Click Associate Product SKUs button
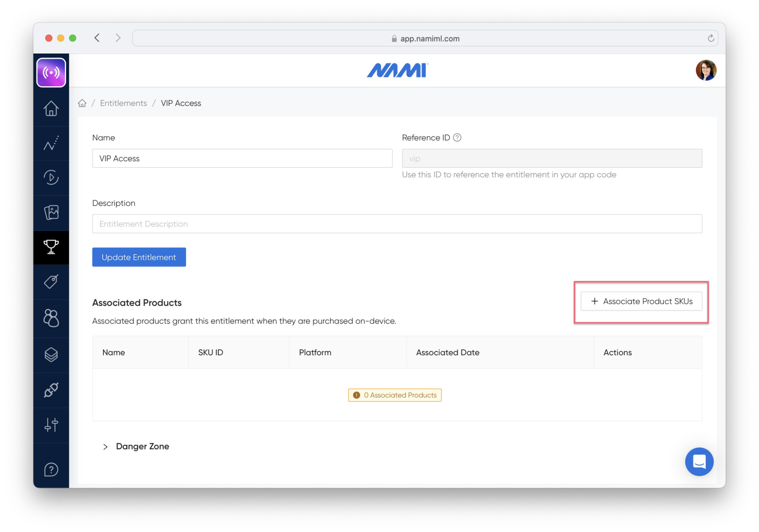The width and height of the screenshot is (759, 532). pyautogui.click(x=641, y=301)
